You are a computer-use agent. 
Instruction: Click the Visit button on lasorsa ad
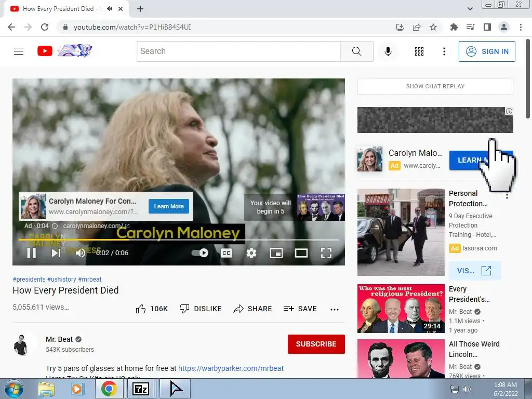point(474,271)
